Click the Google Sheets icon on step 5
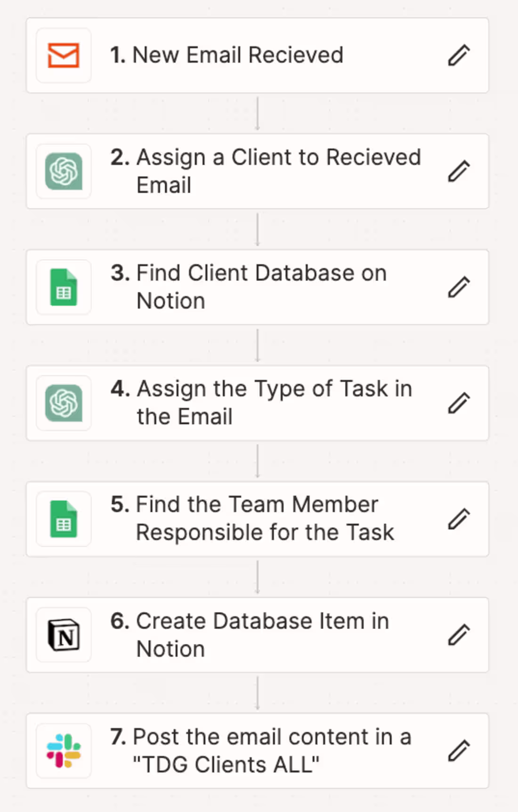Screen dimensions: 518x812 tap(64, 518)
